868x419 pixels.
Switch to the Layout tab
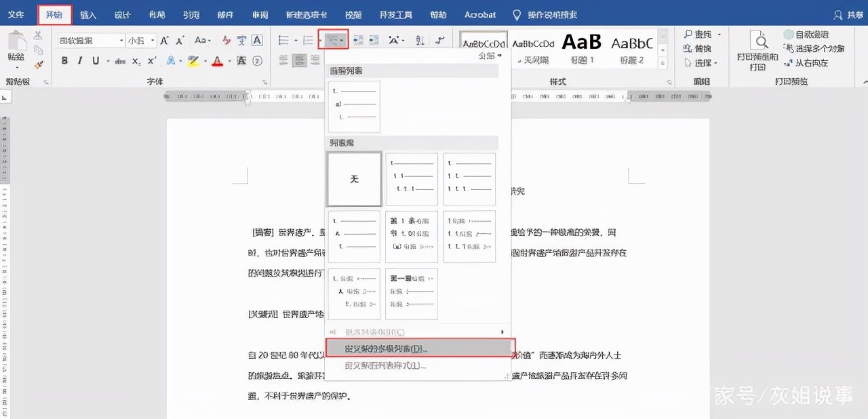tap(157, 14)
